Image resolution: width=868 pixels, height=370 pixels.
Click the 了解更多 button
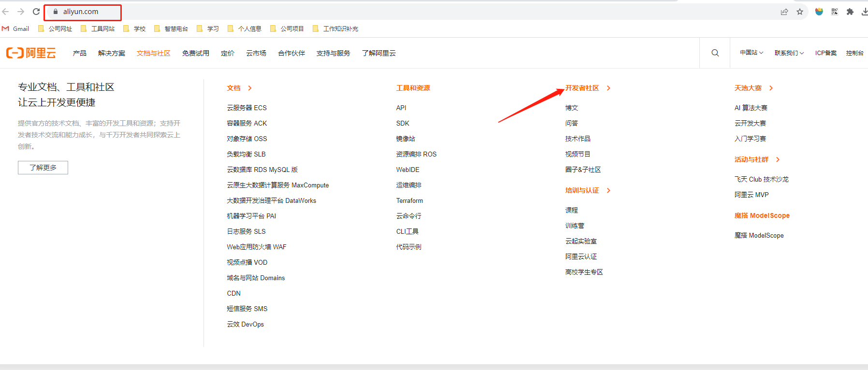(x=43, y=168)
